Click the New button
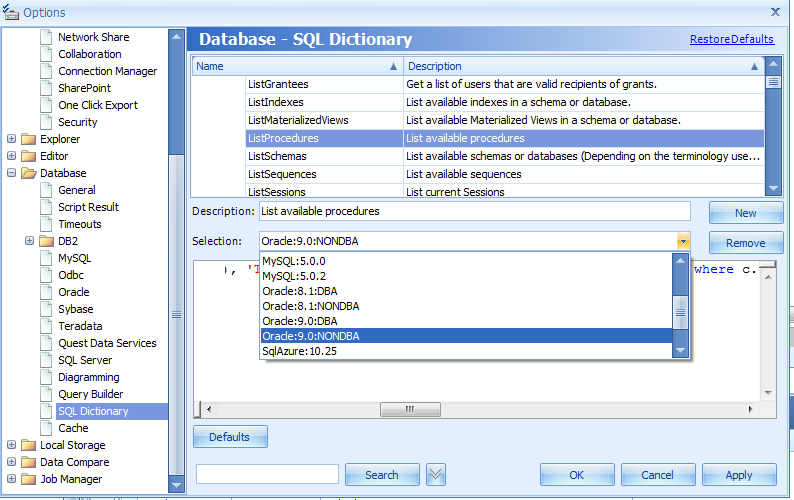794x500 pixels. pyautogui.click(x=746, y=213)
